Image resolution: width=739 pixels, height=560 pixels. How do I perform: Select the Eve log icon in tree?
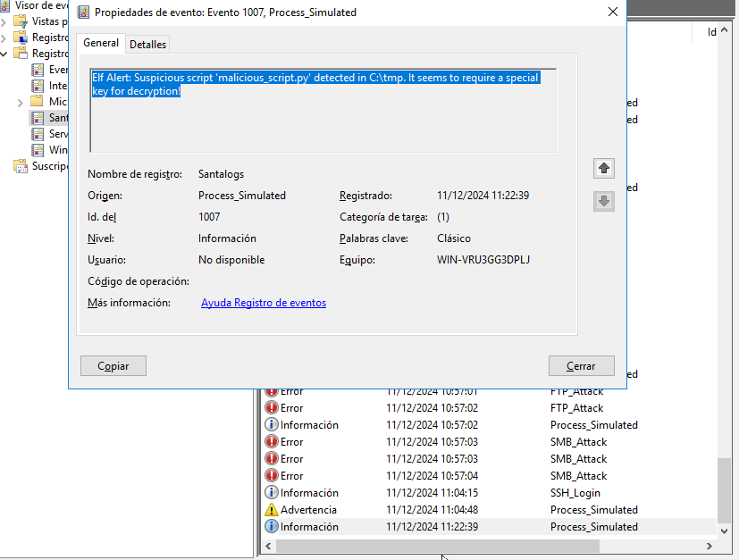click(38, 70)
